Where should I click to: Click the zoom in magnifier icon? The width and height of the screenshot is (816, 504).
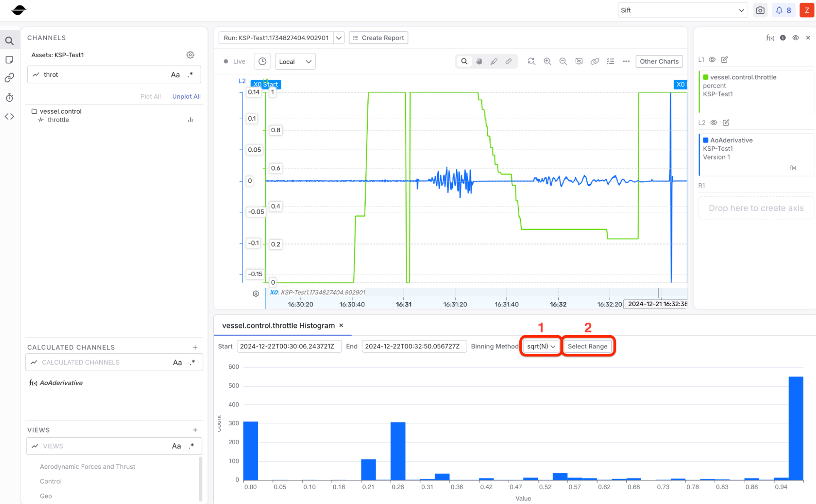tap(547, 61)
